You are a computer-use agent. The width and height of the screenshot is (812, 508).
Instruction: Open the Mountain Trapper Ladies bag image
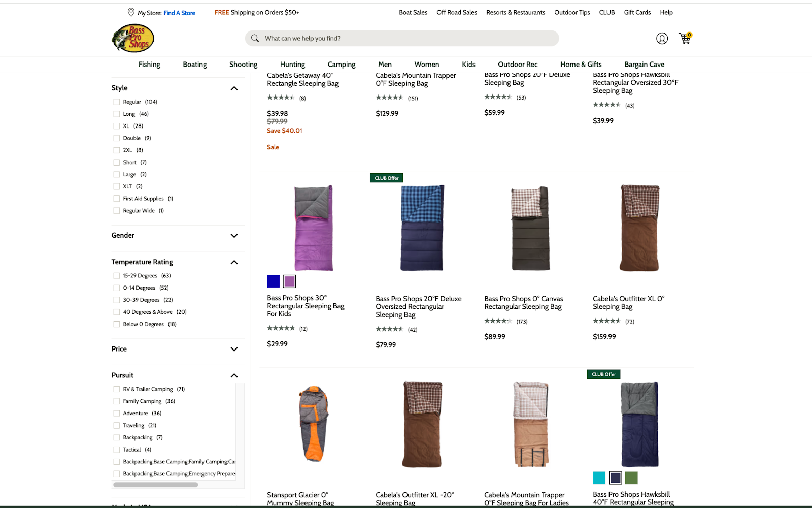(530, 424)
